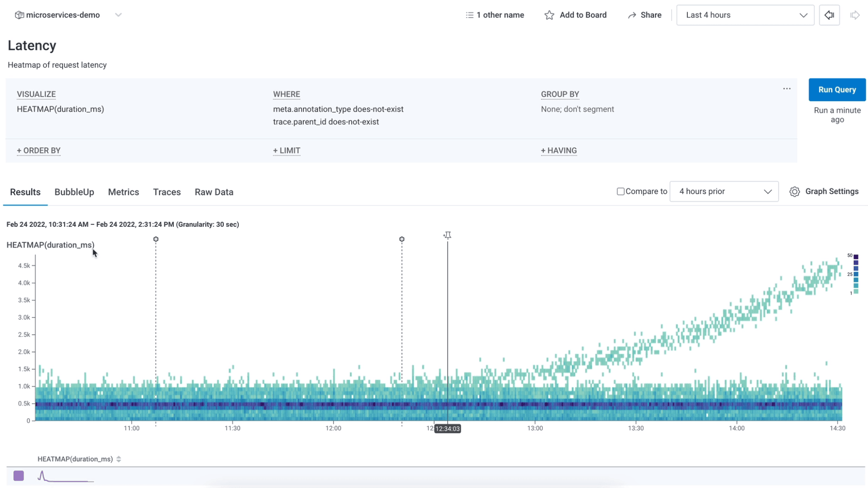Enable the Compare to checkbox
868x488 pixels.
(621, 191)
